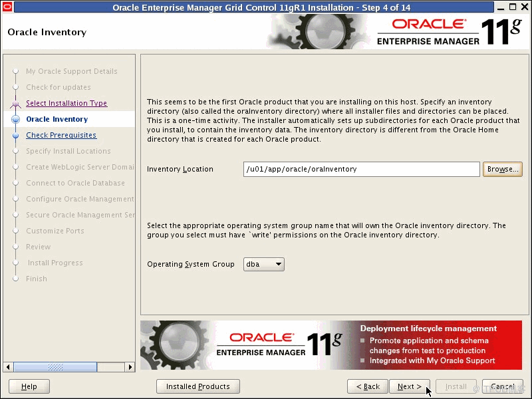Jump to Select Installation Type step
The image size is (532, 399).
click(66, 103)
